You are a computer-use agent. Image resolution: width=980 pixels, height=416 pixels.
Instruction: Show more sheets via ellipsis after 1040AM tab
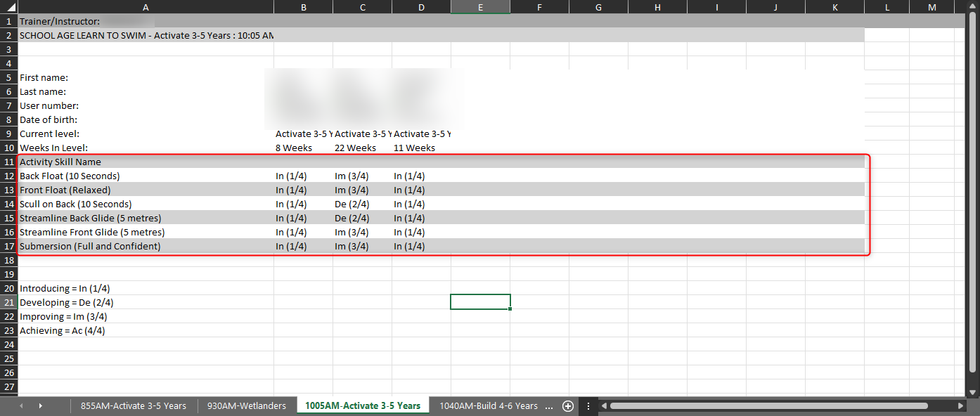(x=549, y=406)
